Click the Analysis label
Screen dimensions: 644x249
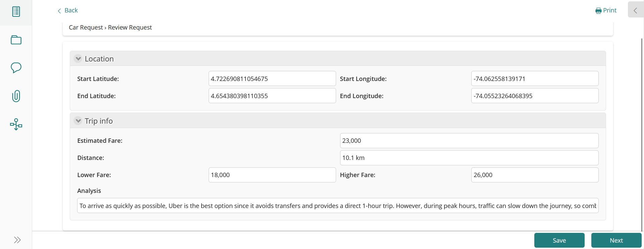coord(89,191)
